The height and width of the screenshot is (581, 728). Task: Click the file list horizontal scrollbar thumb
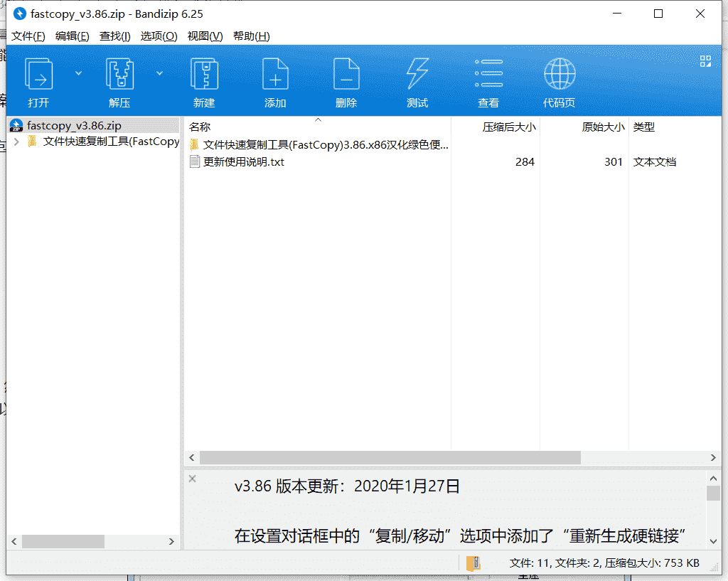coord(390,457)
